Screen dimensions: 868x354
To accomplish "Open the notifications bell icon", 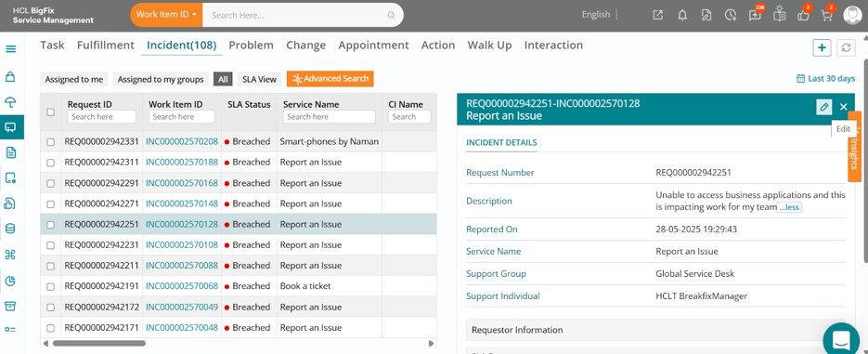I will [x=682, y=15].
